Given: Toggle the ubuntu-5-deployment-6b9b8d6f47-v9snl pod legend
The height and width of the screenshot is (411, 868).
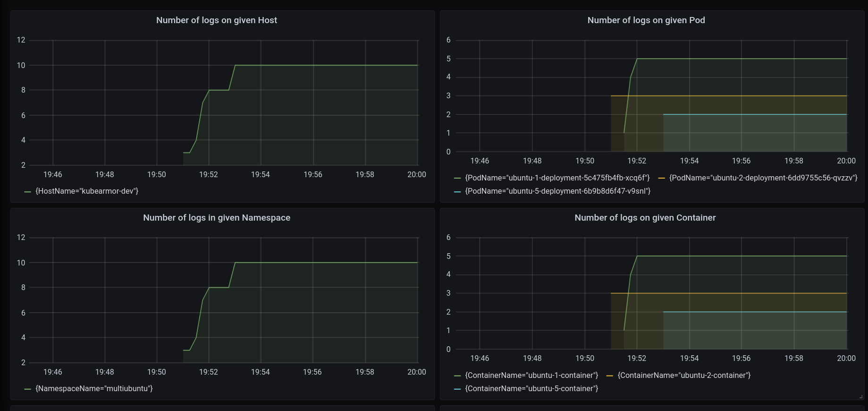Looking at the screenshot, I should click(558, 191).
